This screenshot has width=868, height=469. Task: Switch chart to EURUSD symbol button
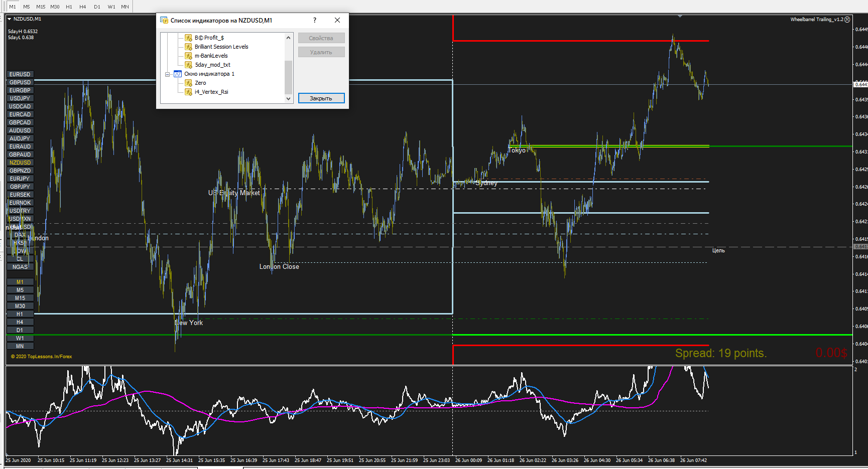point(20,74)
